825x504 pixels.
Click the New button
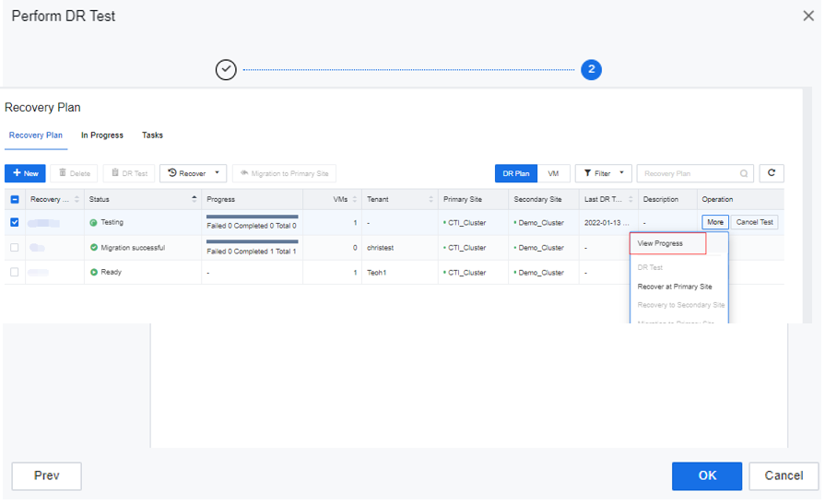pyautogui.click(x=25, y=173)
